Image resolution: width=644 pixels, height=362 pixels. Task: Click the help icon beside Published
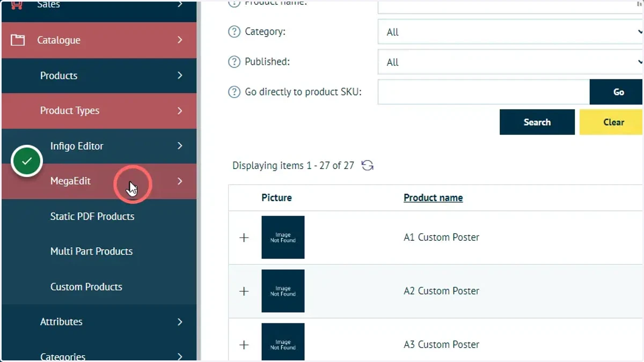234,62
